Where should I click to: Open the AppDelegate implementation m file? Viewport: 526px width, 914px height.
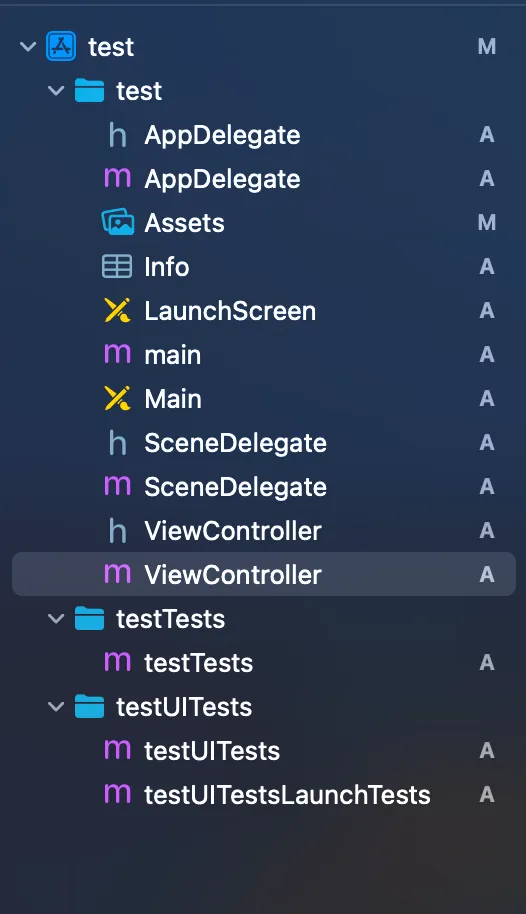[264, 178]
